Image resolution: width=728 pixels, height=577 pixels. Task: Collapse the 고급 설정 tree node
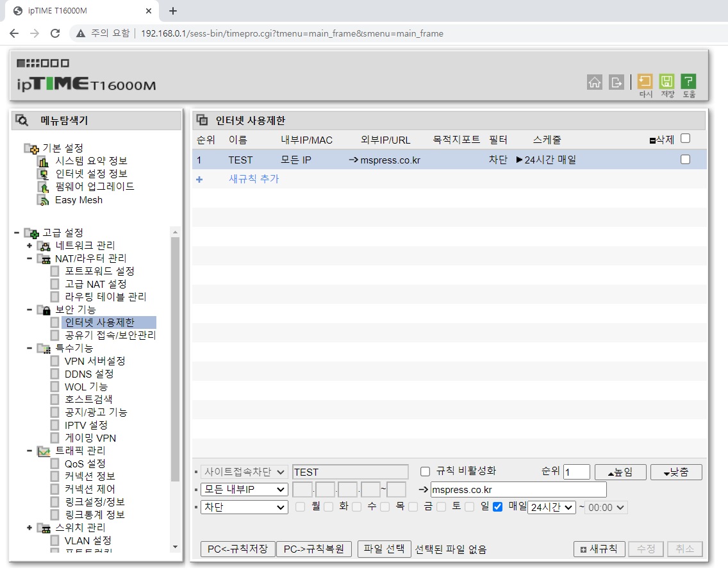[17, 233]
